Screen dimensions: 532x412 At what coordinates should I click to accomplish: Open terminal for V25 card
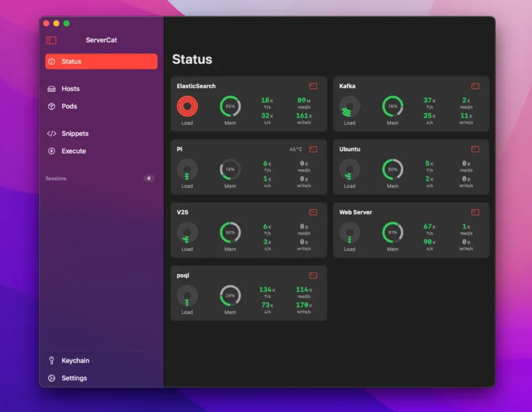coord(313,212)
